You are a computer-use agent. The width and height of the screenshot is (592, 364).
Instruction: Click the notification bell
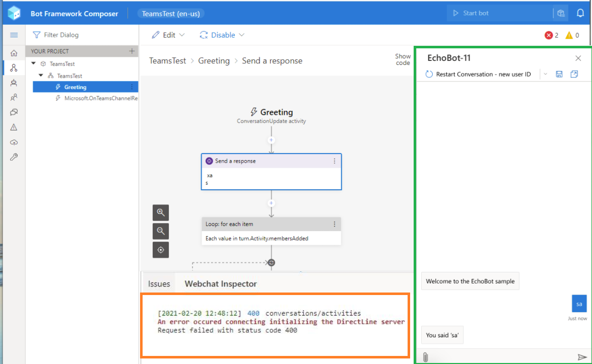pos(580,13)
